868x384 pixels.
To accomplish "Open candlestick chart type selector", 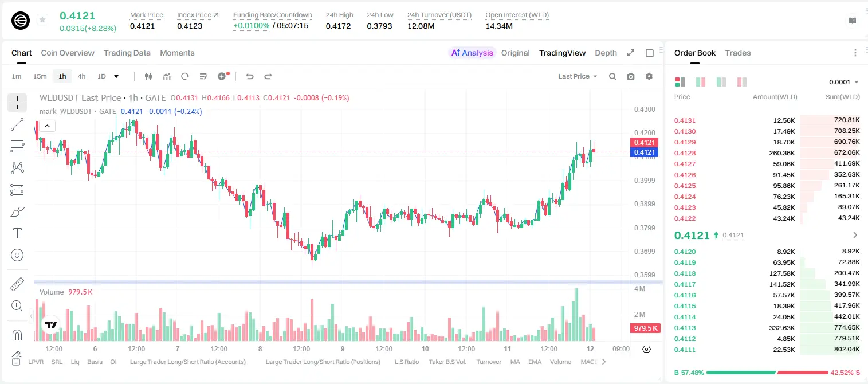I will (x=148, y=76).
